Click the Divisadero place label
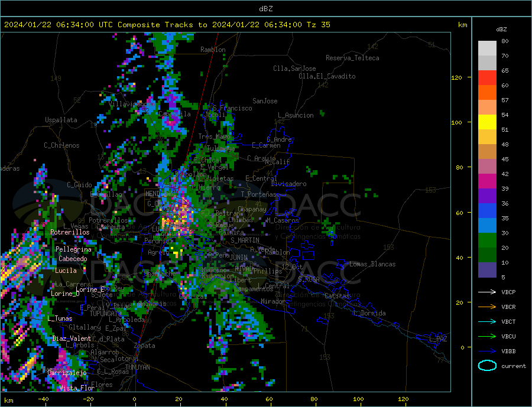This screenshot has height=407, width=532. point(288,184)
